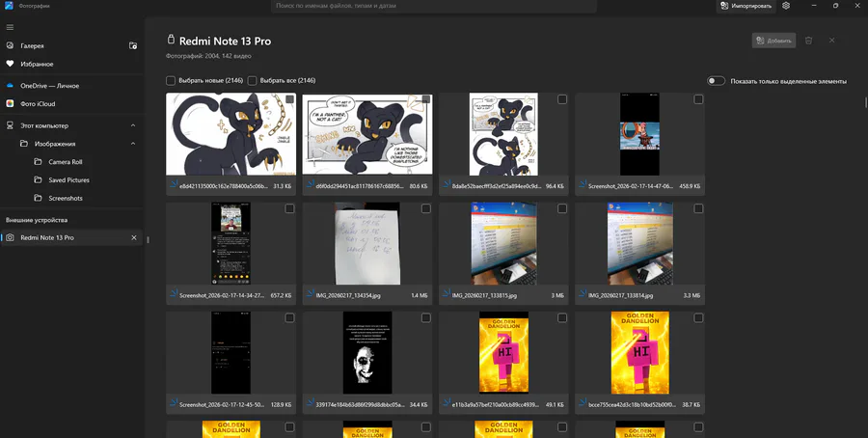Select Redmi Note 13 Pro device

point(72,237)
